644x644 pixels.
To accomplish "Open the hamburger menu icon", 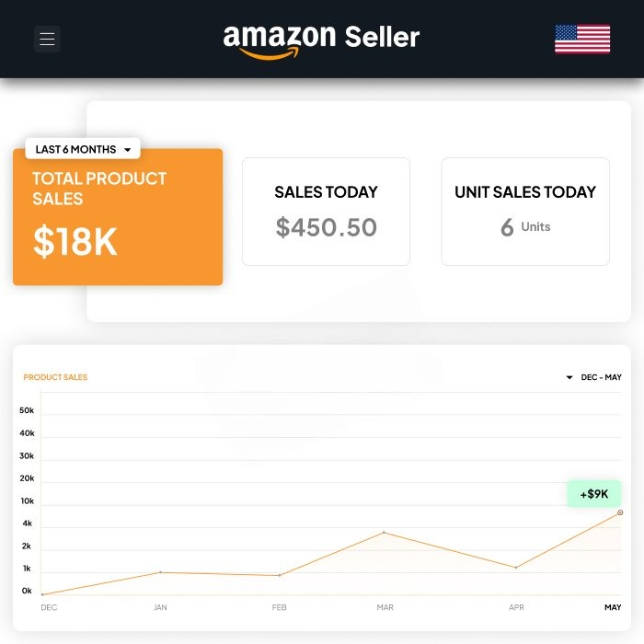I will click(48, 39).
